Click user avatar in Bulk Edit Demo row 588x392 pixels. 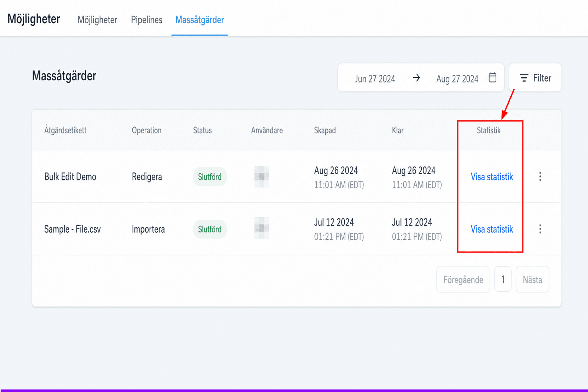[262, 176]
